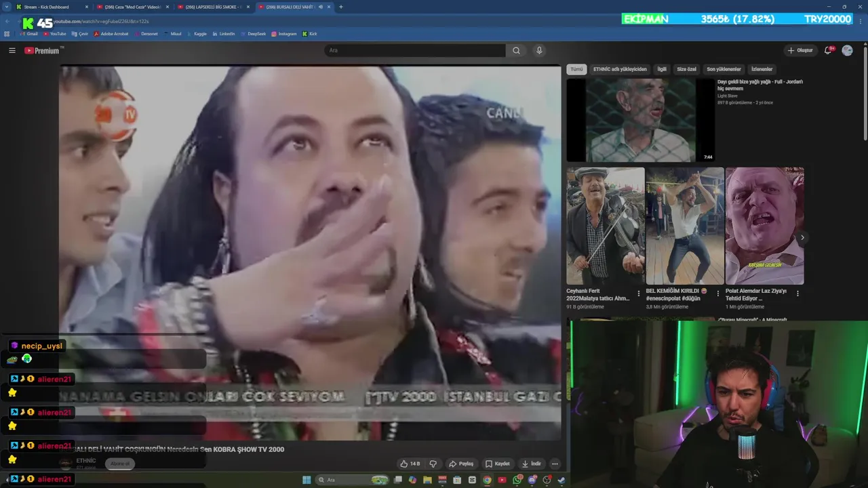This screenshot has width=868, height=488.
Task: Open Steam from the taskbar
Action: [x=561, y=480]
